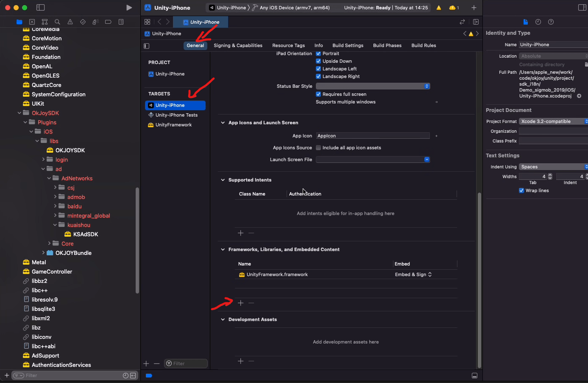Open Build Phases tab
Screen dimensions: 588x383
pos(387,45)
